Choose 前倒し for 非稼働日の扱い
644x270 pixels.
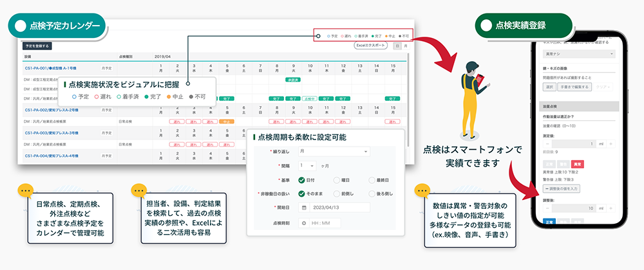[336, 194]
